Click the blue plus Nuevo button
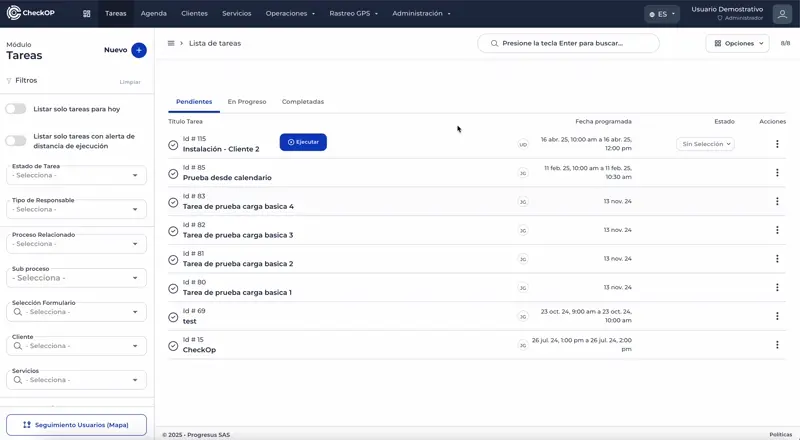 tap(139, 50)
